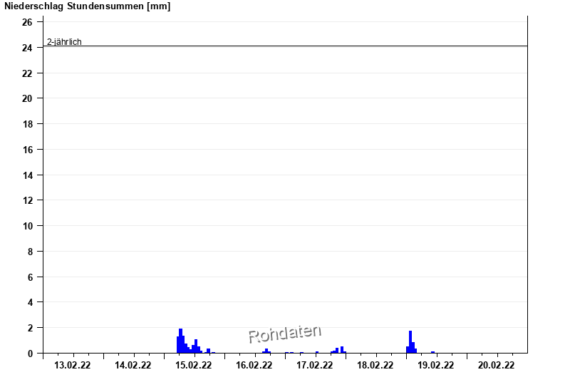This screenshot has height=392, width=570.
Task: Click the y-axis value 18
Action: pos(27,124)
